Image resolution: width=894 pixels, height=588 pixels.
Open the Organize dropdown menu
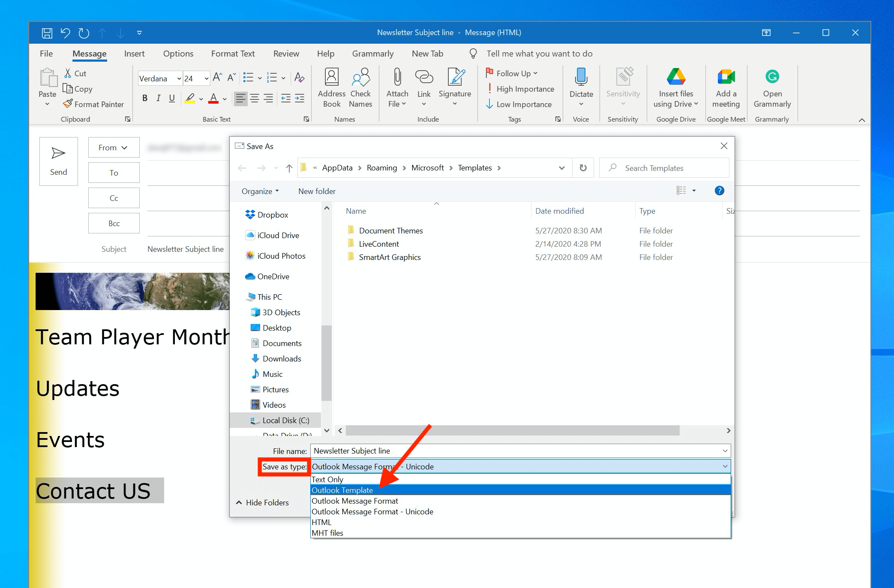[x=260, y=191]
